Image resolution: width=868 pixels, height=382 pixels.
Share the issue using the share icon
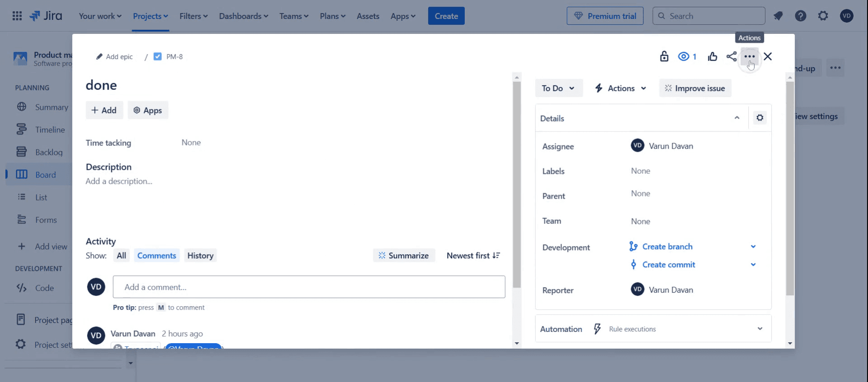731,56
